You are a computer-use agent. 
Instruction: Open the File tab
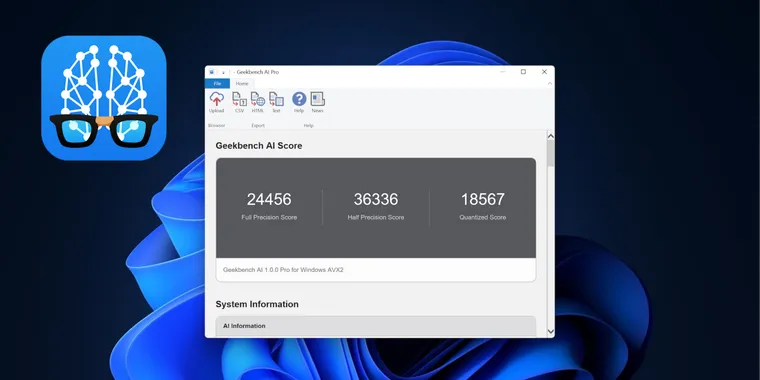(217, 83)
